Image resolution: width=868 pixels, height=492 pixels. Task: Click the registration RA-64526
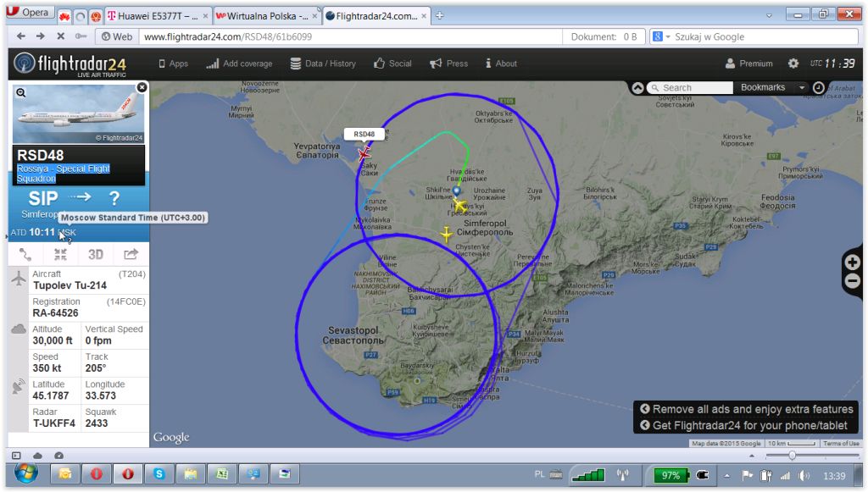pyautogui.click(x=55, y=312)
